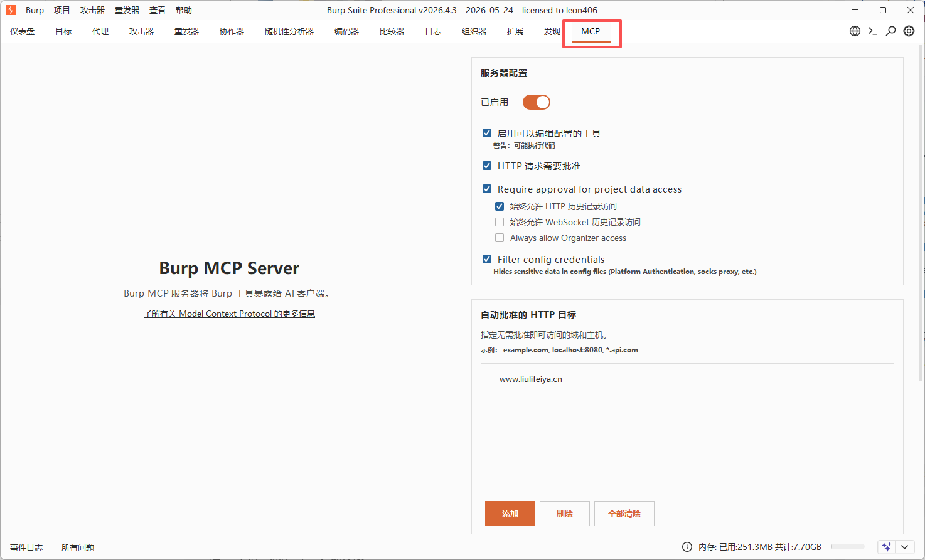
Task: Click the 自动批准的 HTTP 目标 heading
Action: click(x=528, y=315)
